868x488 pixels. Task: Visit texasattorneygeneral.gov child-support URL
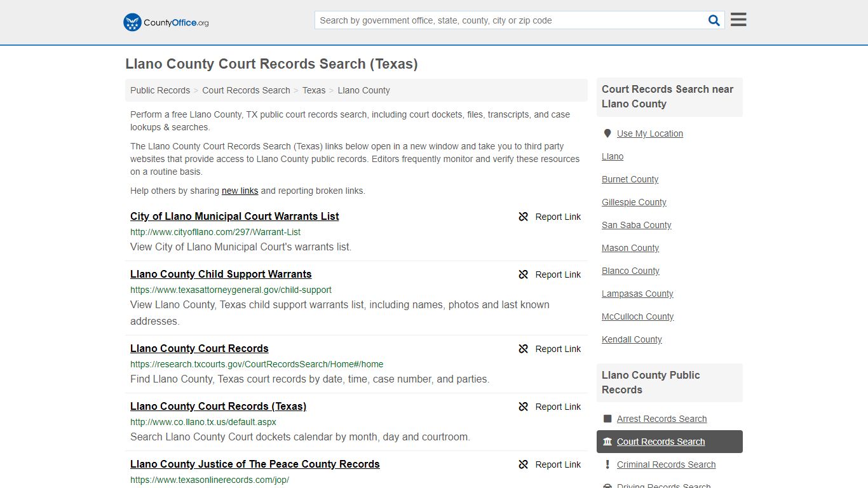tap(231, 290)
